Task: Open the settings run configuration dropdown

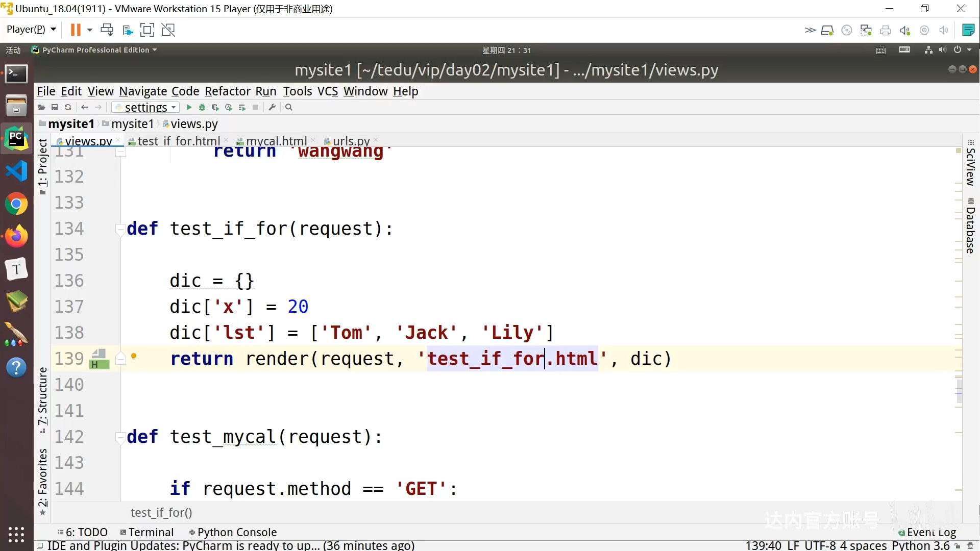Action: click(x=146, y=108)
